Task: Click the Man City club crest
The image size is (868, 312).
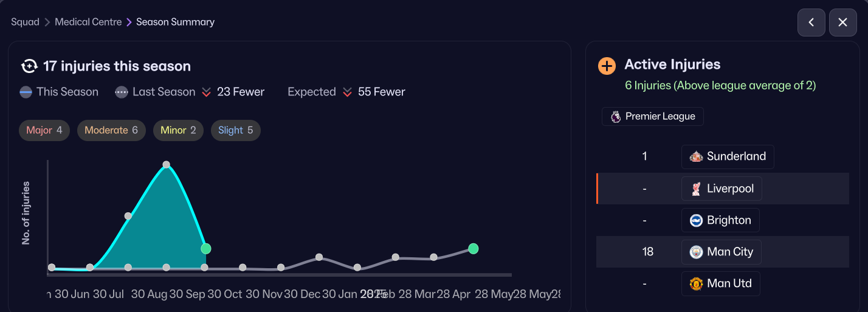Action: click(696, 252)
